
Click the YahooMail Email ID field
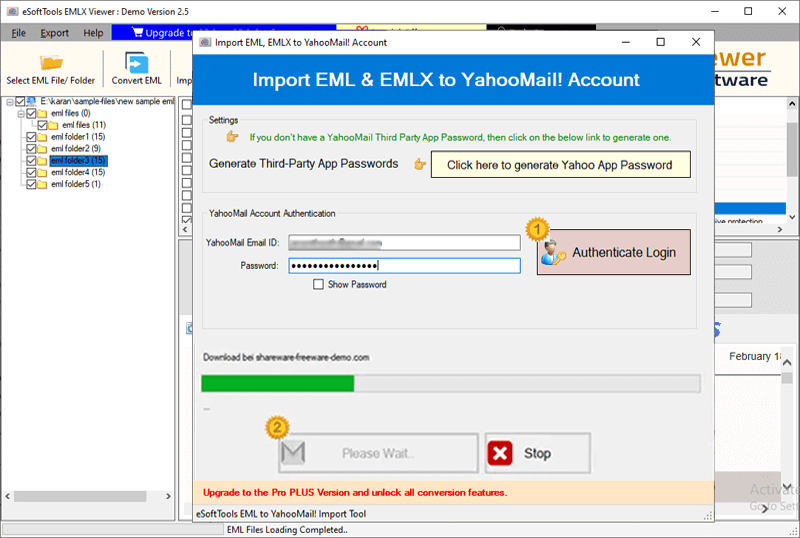point(404,242)
